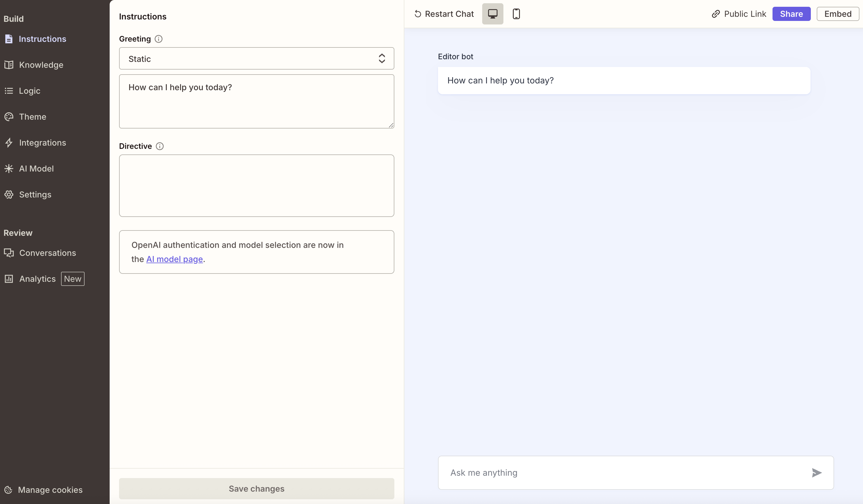
Task: Click the Embed button
Action: pos(838,14)
